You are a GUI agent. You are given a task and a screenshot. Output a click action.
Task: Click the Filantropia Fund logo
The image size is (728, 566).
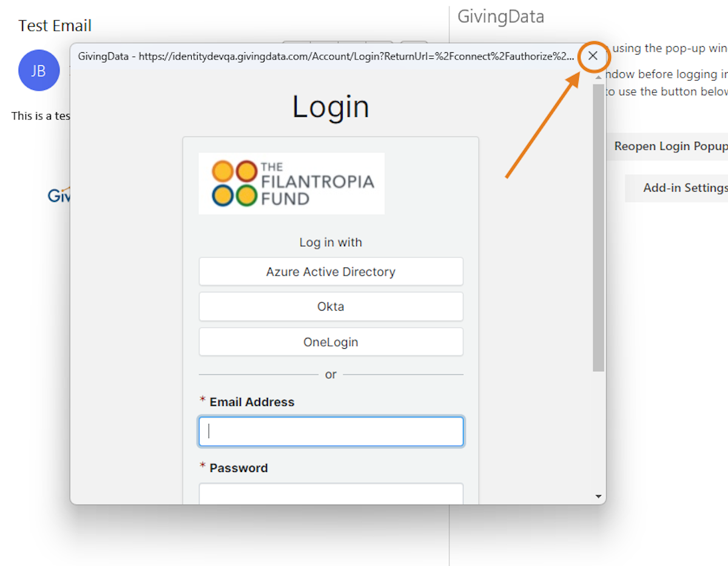tap(292, 183)
